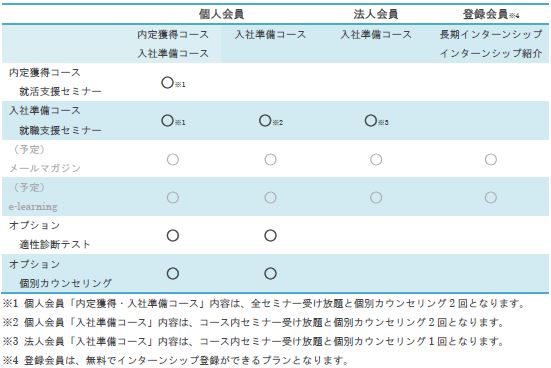
Task: Click e-learning circle in 法人会員 column
Action: [x=376, y=197]
